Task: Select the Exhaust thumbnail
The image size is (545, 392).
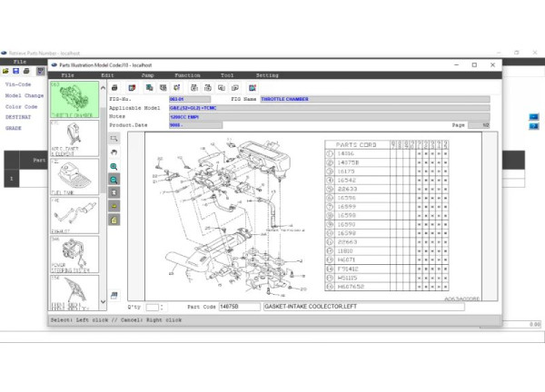Action: [x=75, y=216]
